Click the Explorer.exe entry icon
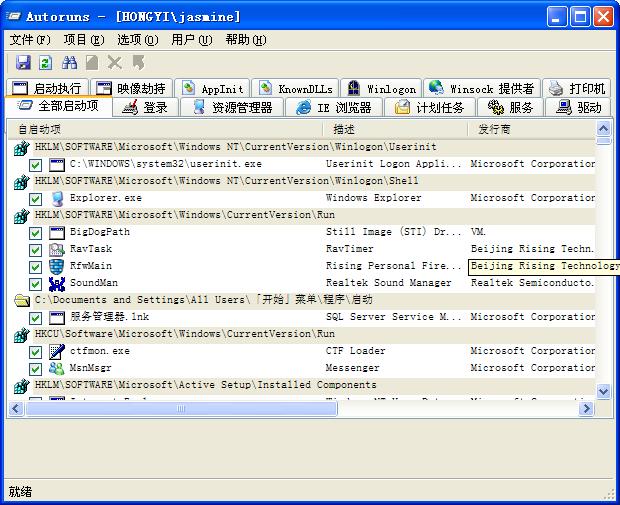The image size is (620, 505). coord(57,198)
